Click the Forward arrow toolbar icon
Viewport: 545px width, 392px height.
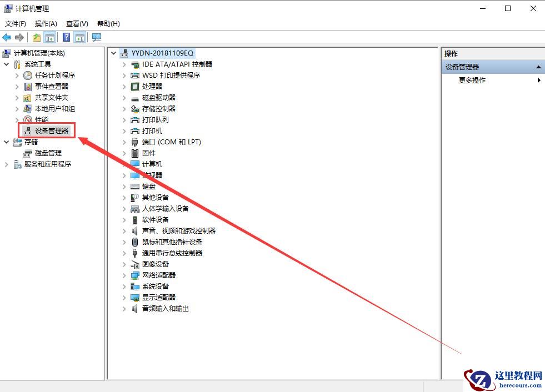click(19, 37)
